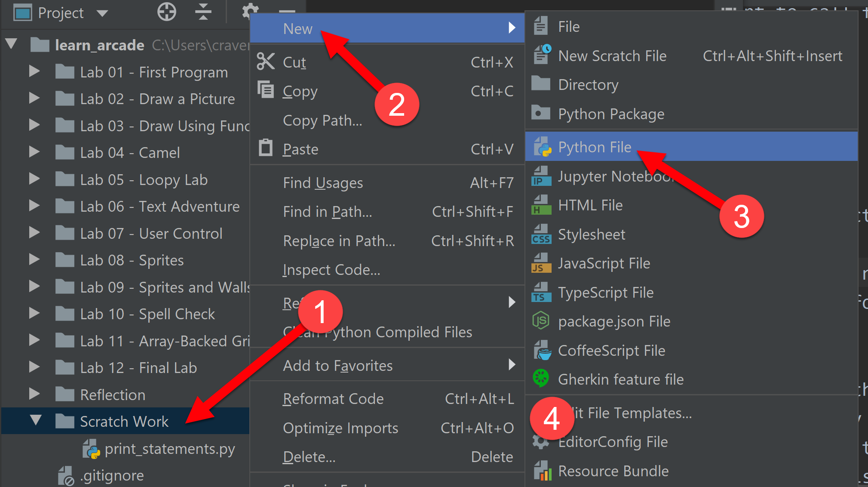Click the Gherkin feature file icon
Screen dimensions: 868x487
(541, 379)
